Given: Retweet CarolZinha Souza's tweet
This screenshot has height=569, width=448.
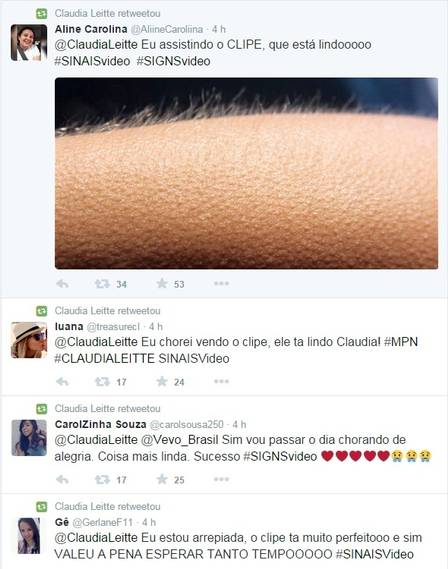Looking at the screenshot, I should (x=102, y=479).
